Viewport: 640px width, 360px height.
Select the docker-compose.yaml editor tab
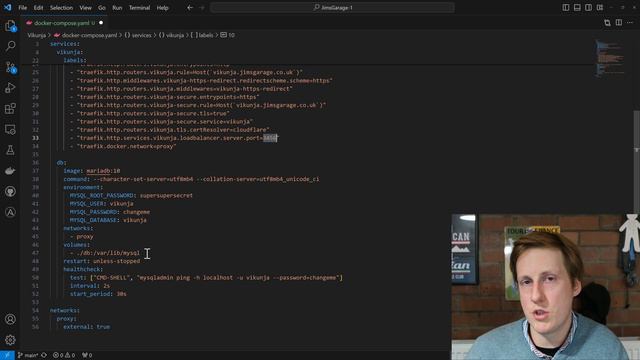point(64,23)
